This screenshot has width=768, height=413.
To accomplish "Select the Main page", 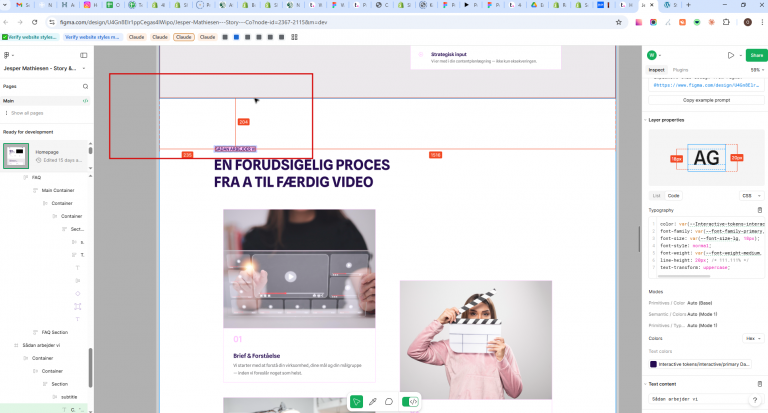I will [x=45, y=101].
